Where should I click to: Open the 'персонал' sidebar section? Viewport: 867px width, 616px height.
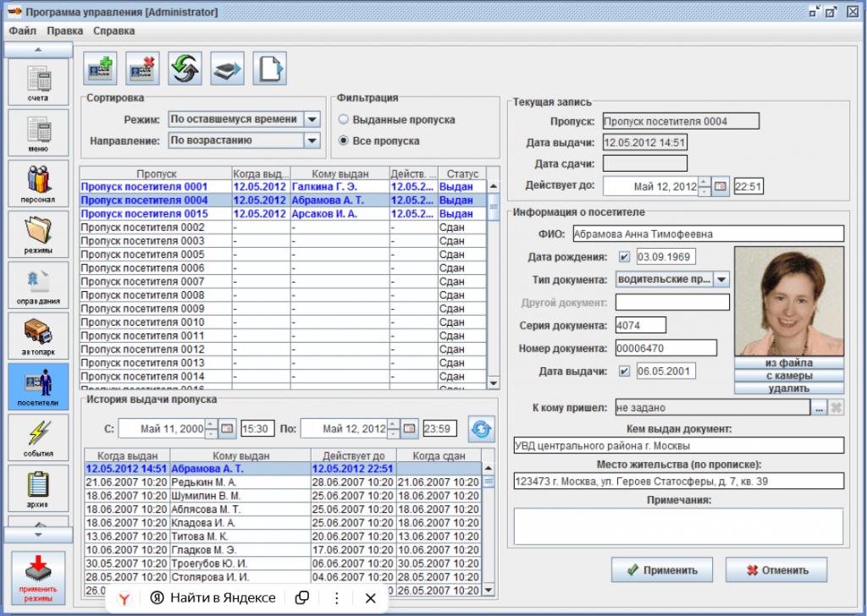click(37, 184)
